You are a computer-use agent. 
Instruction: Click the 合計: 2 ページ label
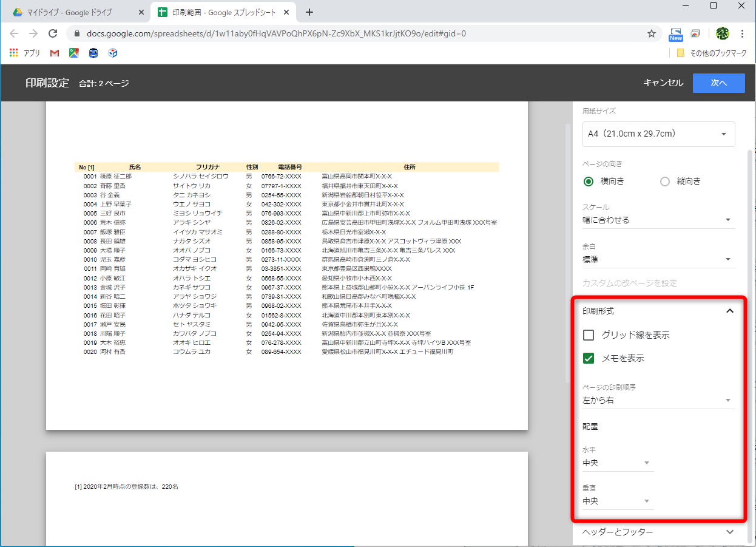pos(104,84)
